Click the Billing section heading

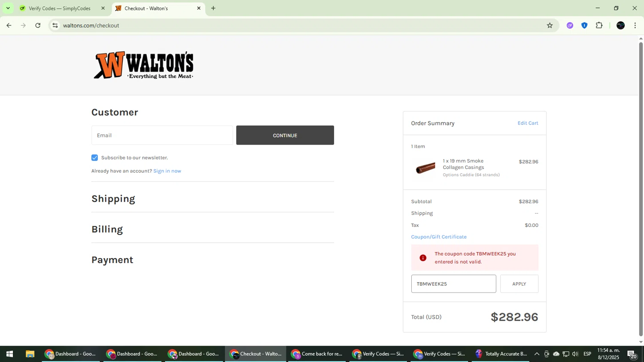(x=107, y=229)
